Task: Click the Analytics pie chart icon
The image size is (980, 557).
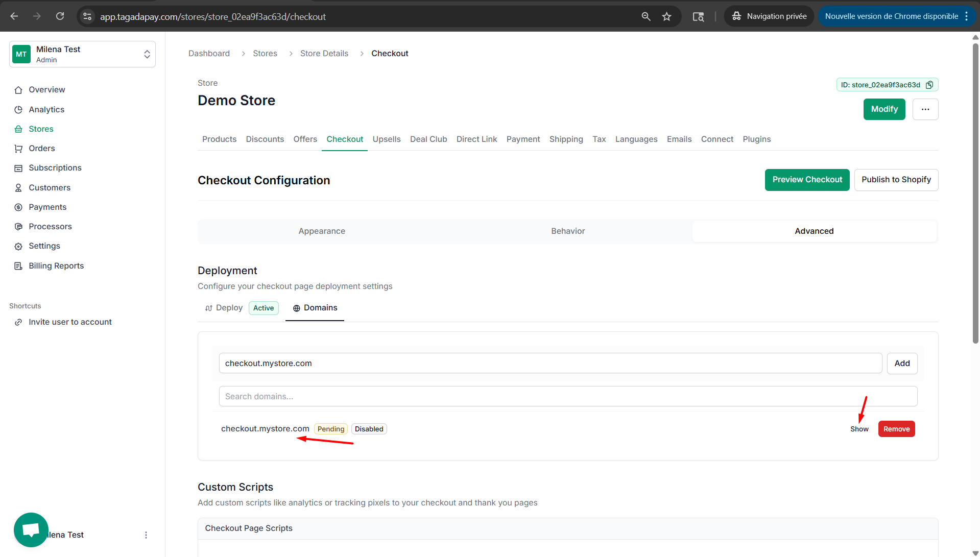Action: pyautogui.click(x=18, y=110)
